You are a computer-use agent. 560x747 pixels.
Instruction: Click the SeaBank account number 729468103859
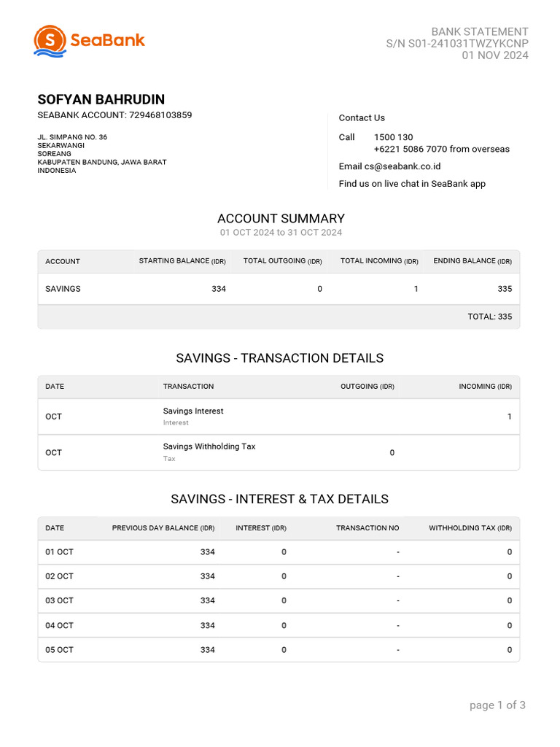click(160, 115)
